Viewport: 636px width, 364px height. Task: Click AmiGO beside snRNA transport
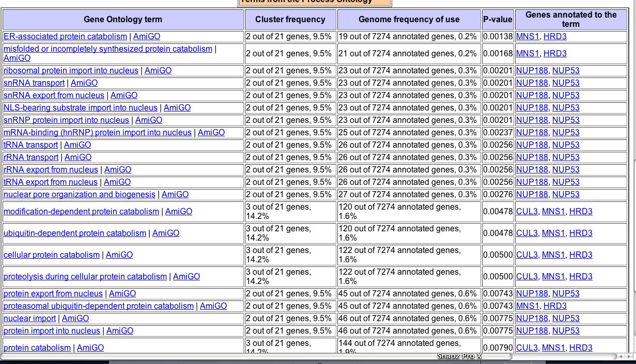pyautogui.click(x=84, y=83)
